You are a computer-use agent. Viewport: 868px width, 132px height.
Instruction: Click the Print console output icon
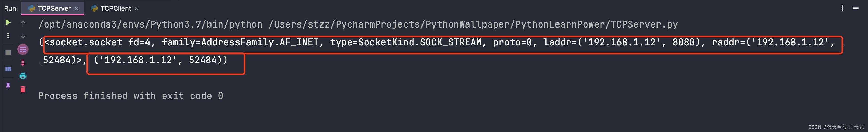click(x=23, y=76)
